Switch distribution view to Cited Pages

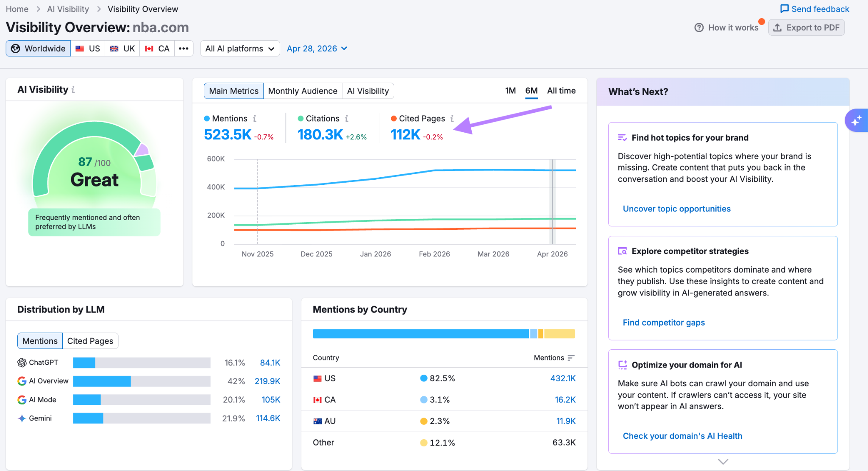90,341
